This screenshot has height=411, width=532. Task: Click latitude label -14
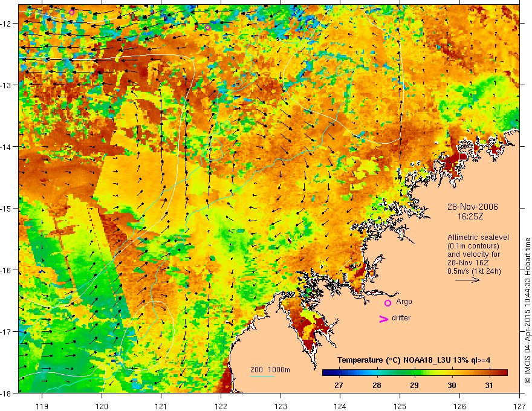pos(6,147)
